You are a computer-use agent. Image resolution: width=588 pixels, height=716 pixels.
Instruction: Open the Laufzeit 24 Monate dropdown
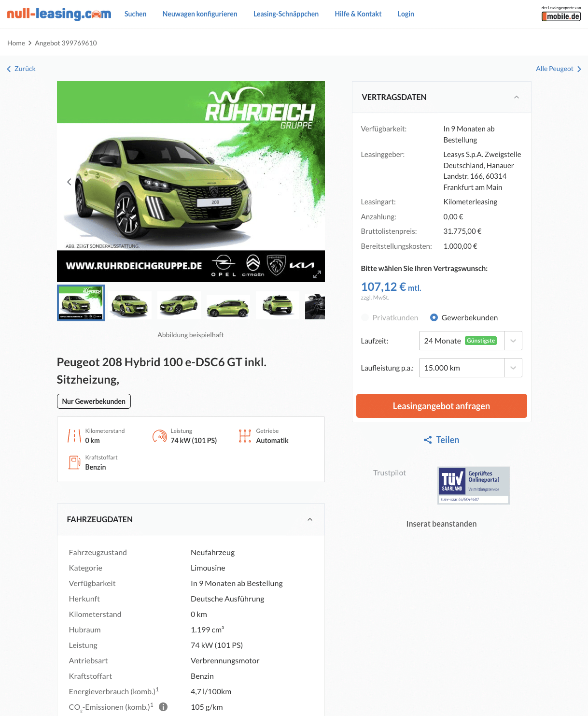470,341
